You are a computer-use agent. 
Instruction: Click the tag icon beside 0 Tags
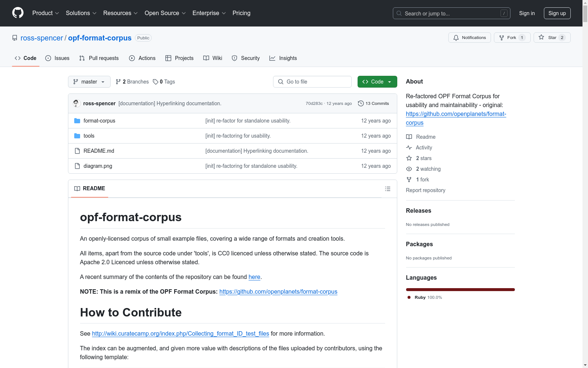156,82
